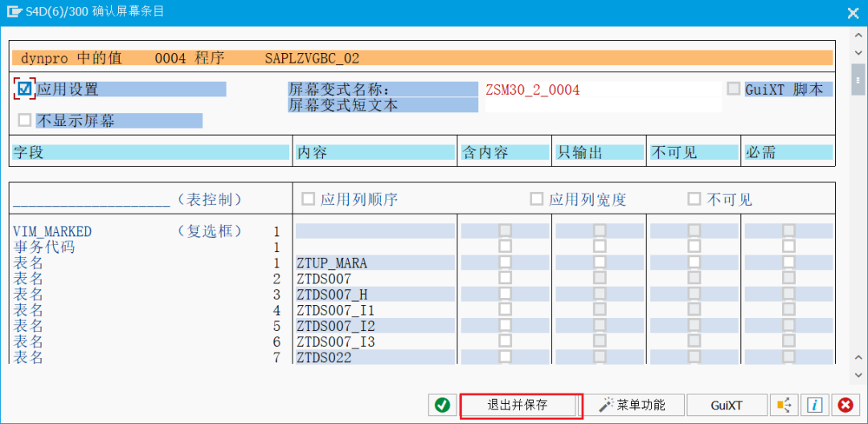This screenshot has width=868, height=424.
Task: Check 必需 checkbox for ZTDS007_I1 row
Action: [789, 310]
